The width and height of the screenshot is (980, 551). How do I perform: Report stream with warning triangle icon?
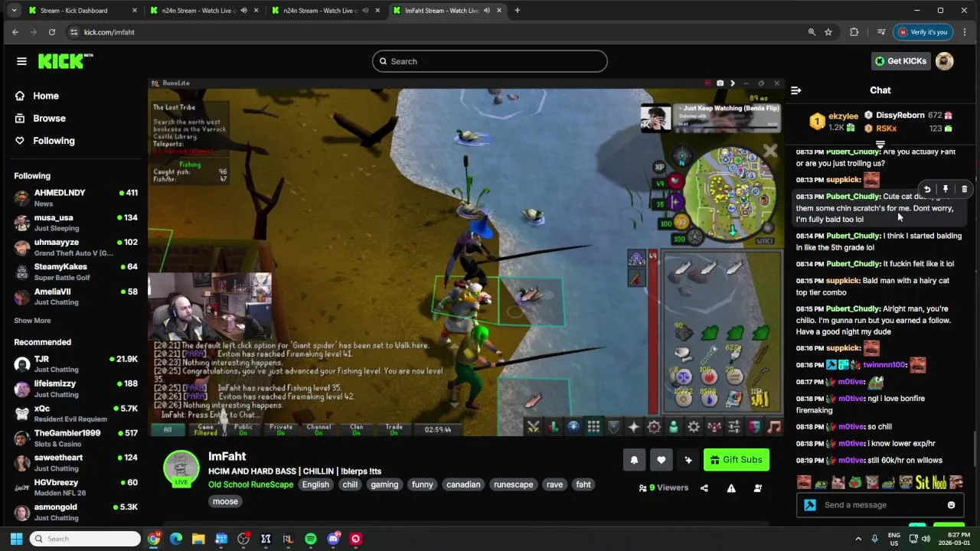[731, 488]
